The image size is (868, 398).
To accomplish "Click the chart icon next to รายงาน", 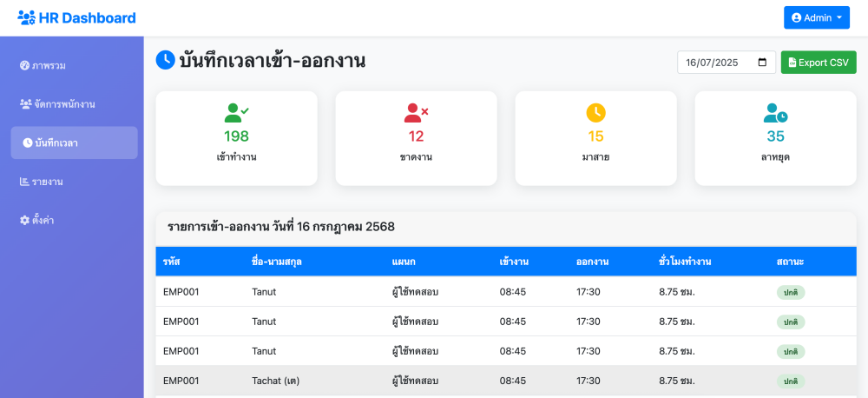I will [24, 182].
